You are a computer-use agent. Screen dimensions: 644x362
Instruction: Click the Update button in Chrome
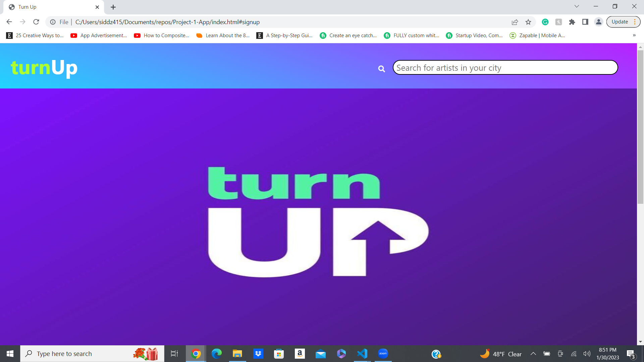click(620, 22)
